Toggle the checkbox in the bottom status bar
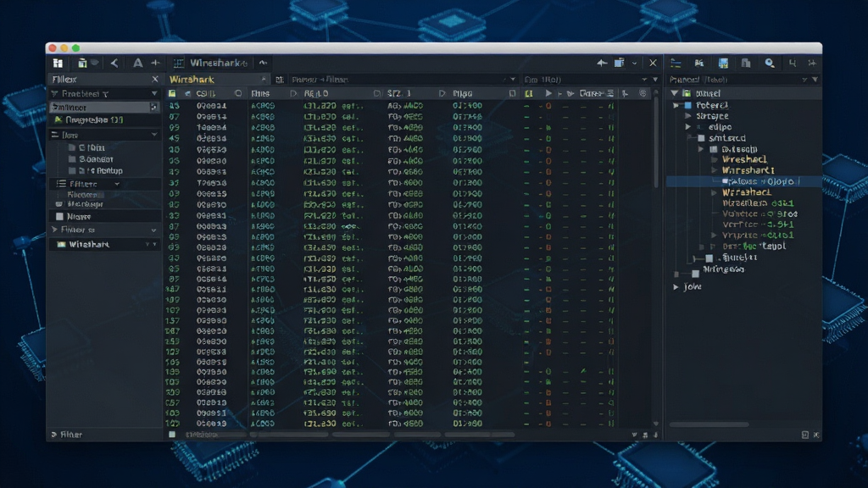This screenshot has height=488, width=868. click(172, 435)
